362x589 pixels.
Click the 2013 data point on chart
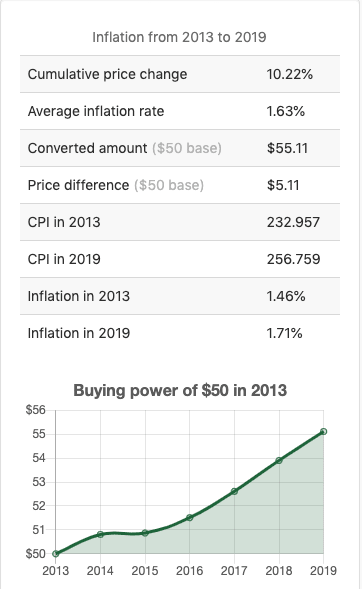pyautogui.click(x=56, y=553)
